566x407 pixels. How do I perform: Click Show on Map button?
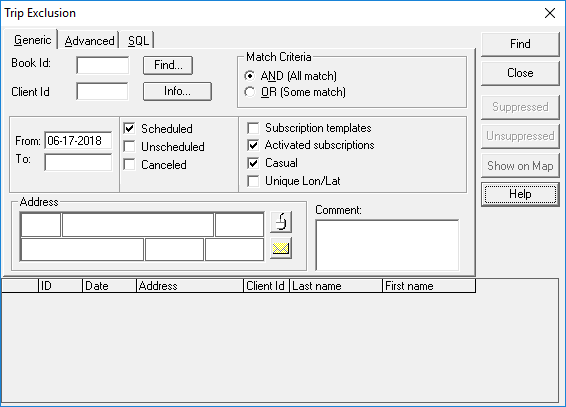(520, 166)
